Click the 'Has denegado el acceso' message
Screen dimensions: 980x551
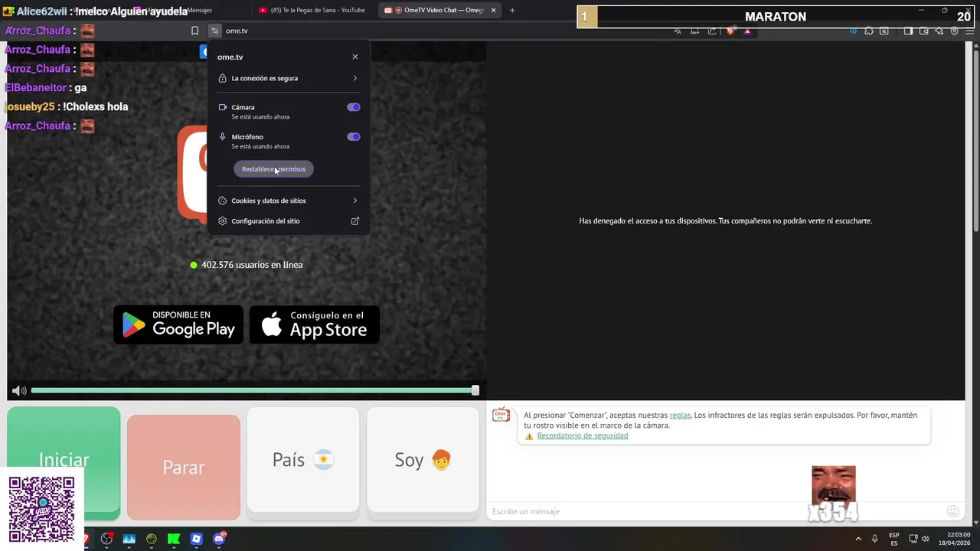click(x=725, y=220)
